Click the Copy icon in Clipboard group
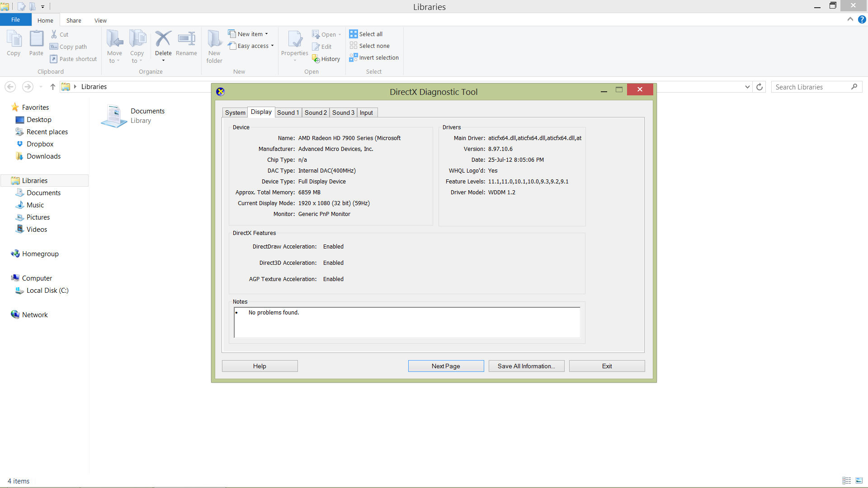 [14, 39]
